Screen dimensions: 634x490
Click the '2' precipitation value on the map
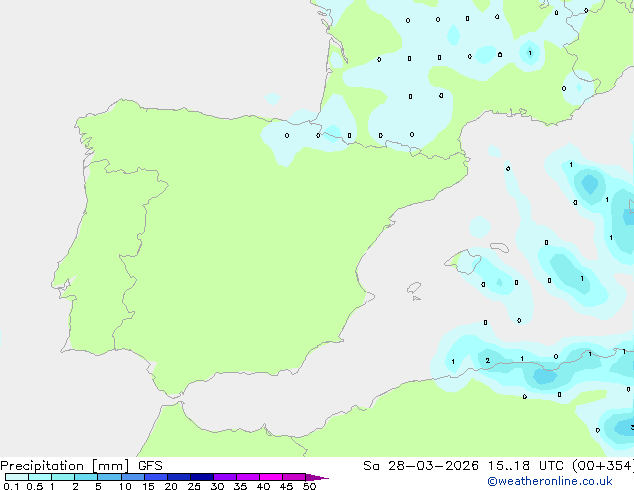coord(488,360)
